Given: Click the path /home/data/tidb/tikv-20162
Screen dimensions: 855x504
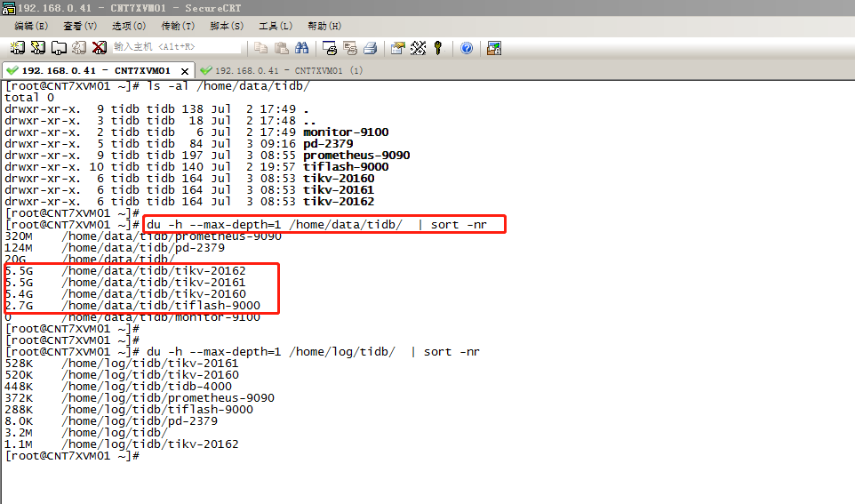Looking at the screenshot, I should 154,270.
